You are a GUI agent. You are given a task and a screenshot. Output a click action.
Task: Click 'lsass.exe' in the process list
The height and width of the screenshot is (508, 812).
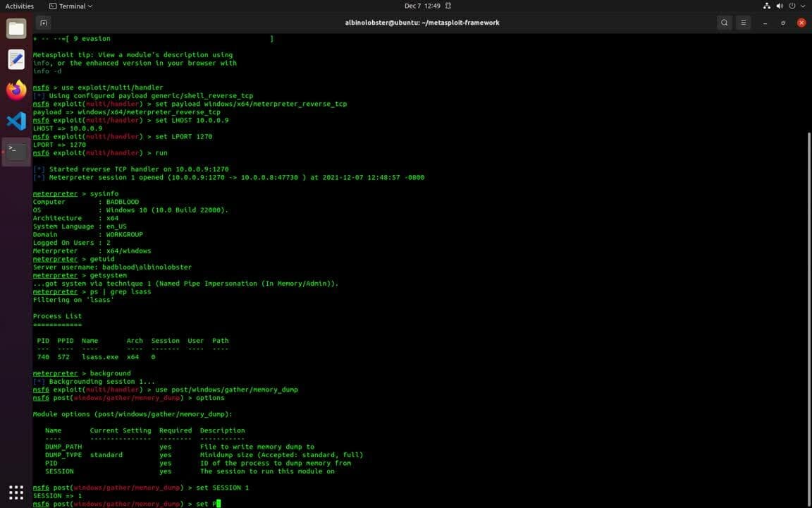click(x=100, y=357)
